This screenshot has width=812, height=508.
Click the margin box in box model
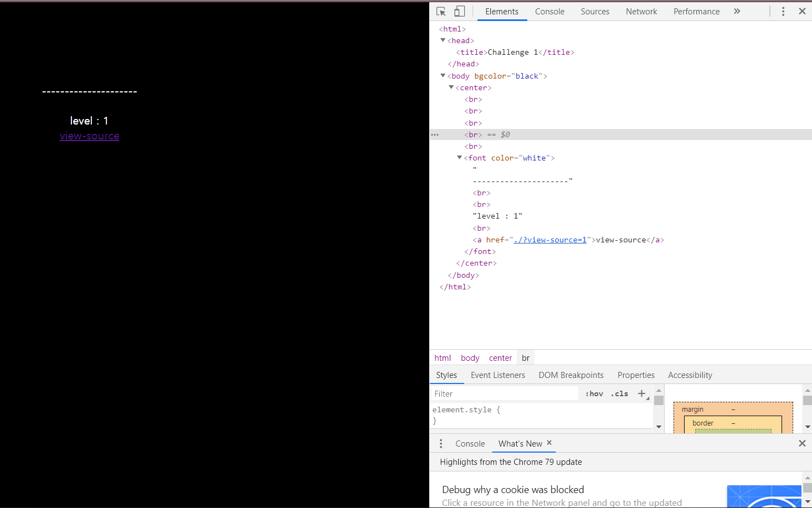coord(692,409)
